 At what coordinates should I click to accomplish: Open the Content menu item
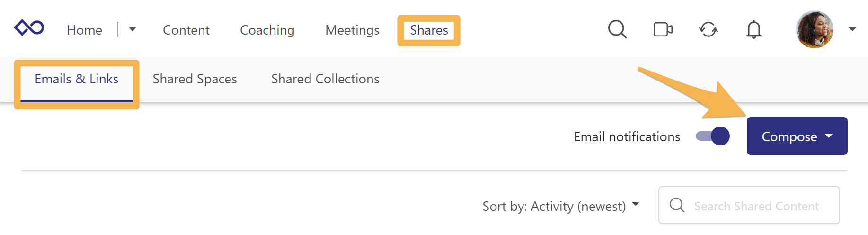click(186, 30)
